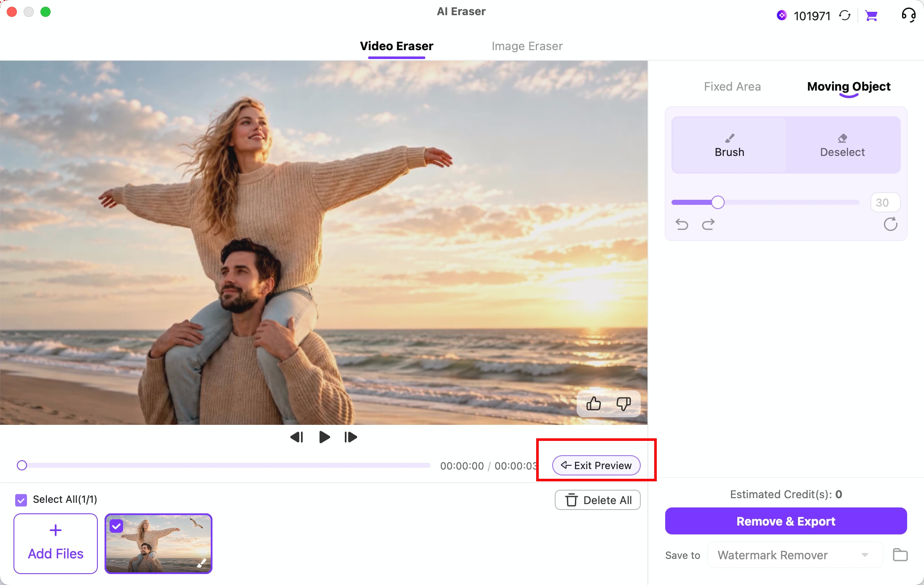
Task: Click the brush size value field
Action: (x=885, y=202)
